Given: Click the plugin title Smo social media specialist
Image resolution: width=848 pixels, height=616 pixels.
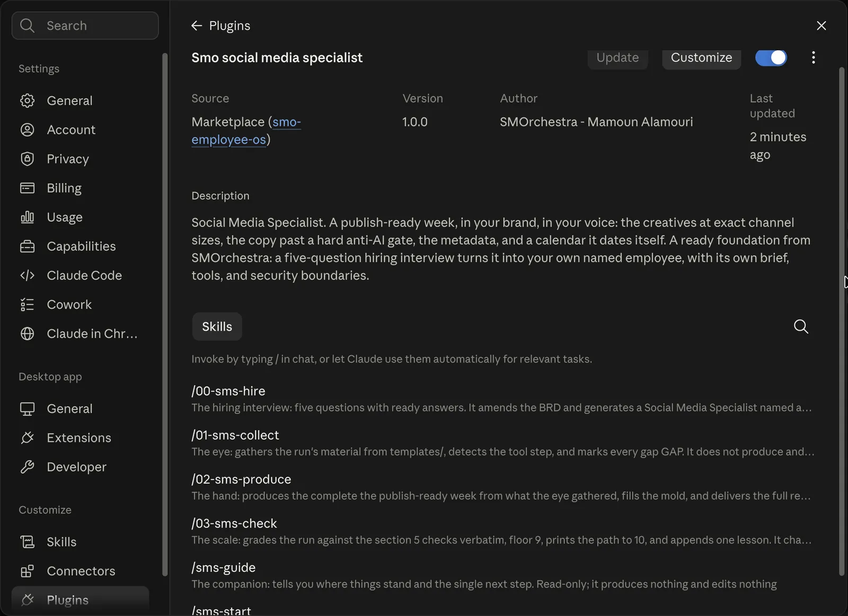Looking at the screenshot, I should 277,58.
